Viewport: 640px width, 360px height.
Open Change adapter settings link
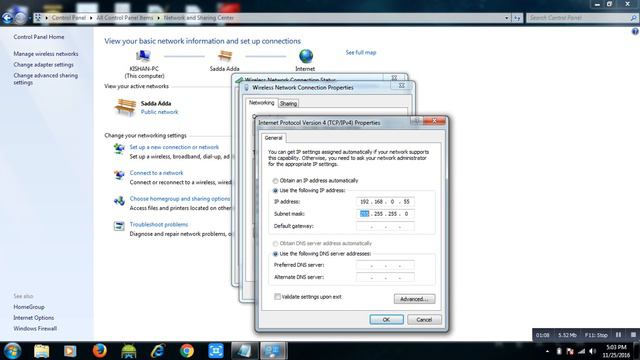pyautogui.click(x=44, y=64)
